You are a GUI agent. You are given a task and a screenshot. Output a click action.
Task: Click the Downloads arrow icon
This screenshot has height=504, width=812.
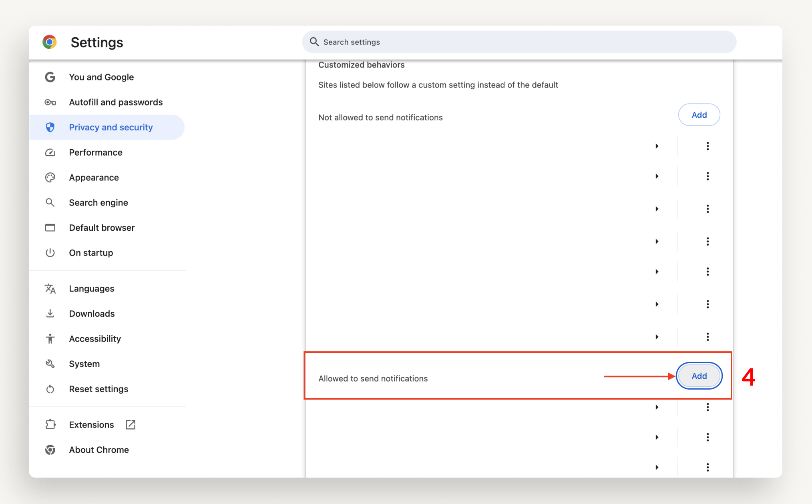pos(50,314)
